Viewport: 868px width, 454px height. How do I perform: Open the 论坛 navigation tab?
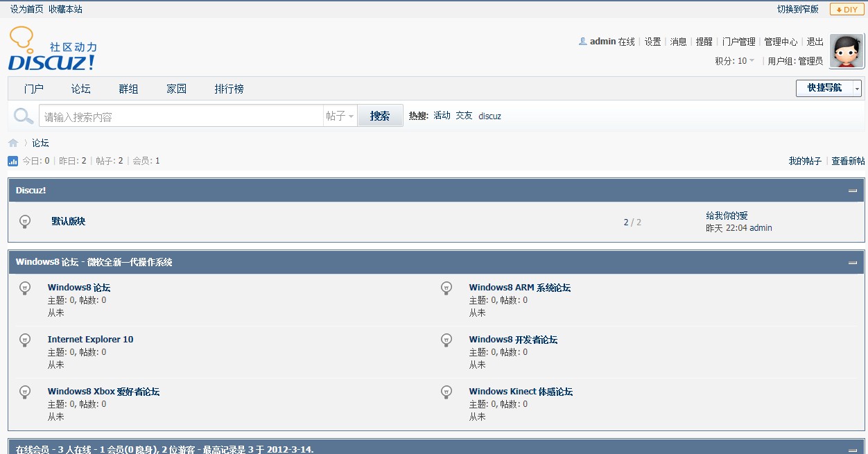(x=81, y=89)
